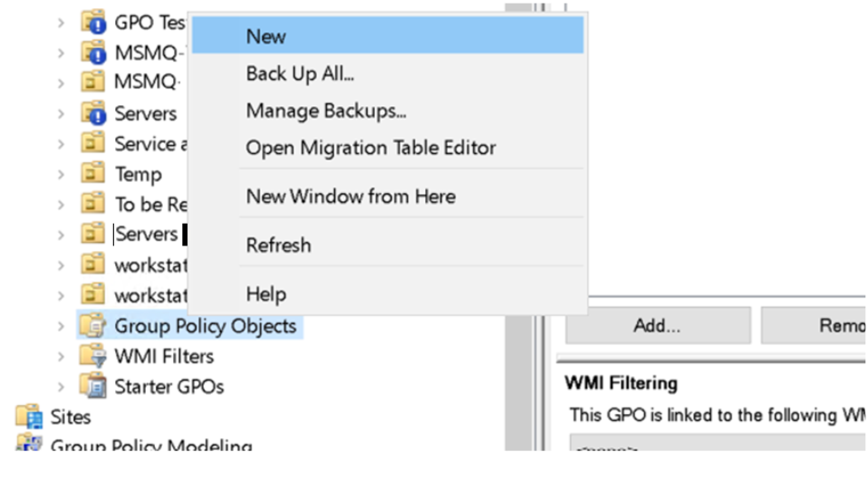Choose New from the context menu

265,36
